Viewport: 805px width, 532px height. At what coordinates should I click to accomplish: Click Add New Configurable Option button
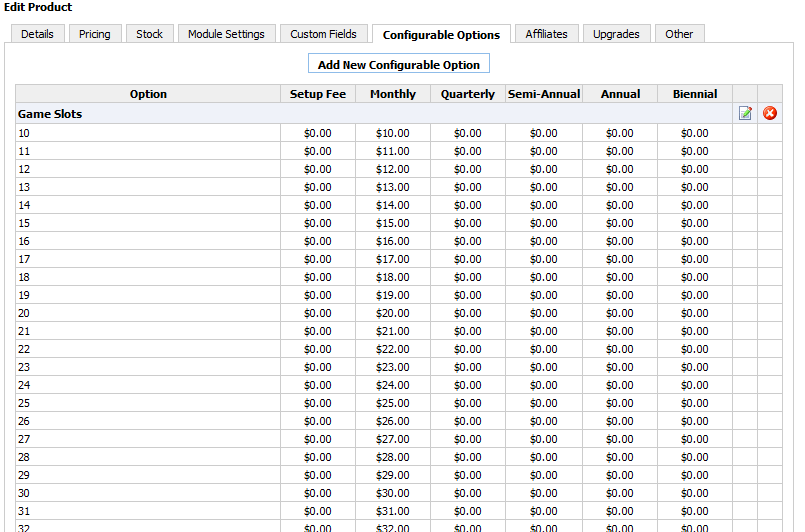[399, 64]
